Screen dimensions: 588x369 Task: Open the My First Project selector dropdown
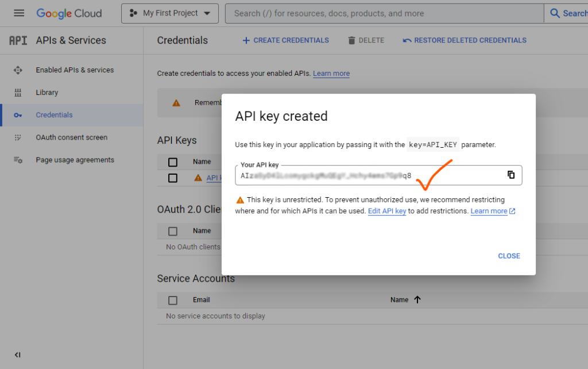pyautogui.click(x=170, y=14)
